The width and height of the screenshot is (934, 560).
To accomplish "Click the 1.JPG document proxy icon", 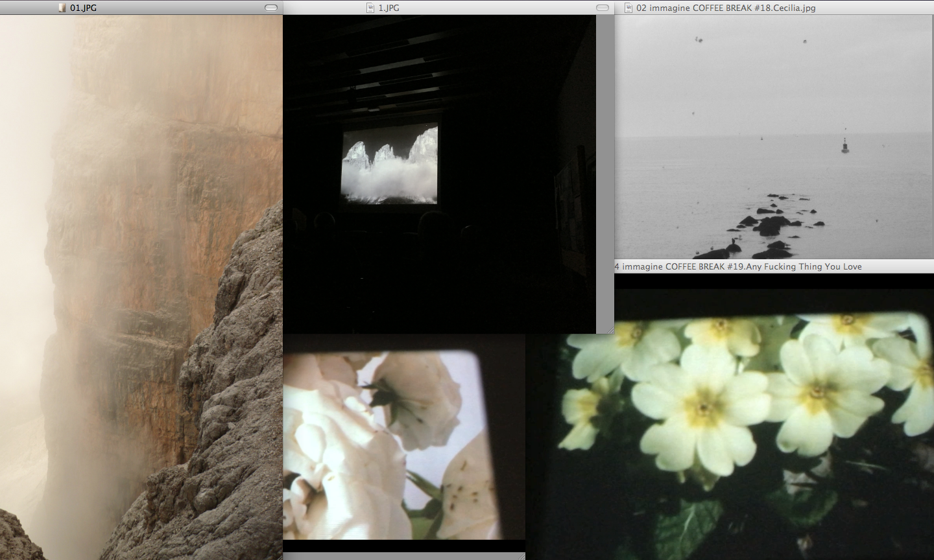I will click(371, 8).
